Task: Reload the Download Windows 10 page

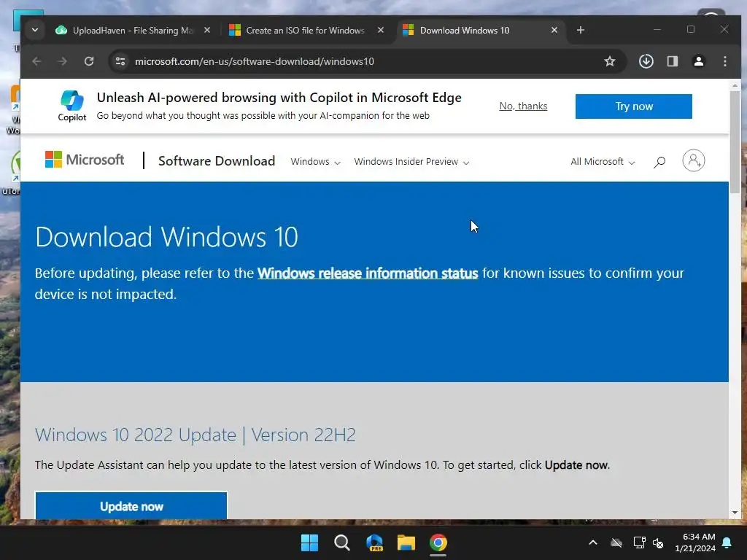Action: coord(89,61)
